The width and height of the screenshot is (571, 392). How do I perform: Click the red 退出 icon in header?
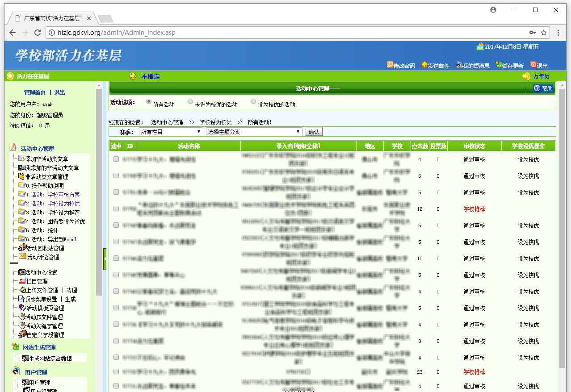click(x=533, y=65)
